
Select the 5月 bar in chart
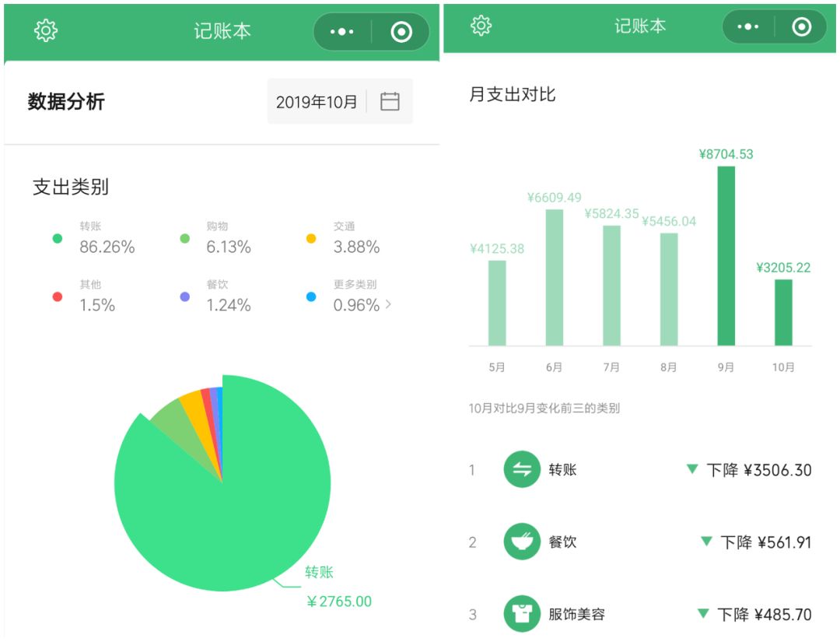click(496, 303)
